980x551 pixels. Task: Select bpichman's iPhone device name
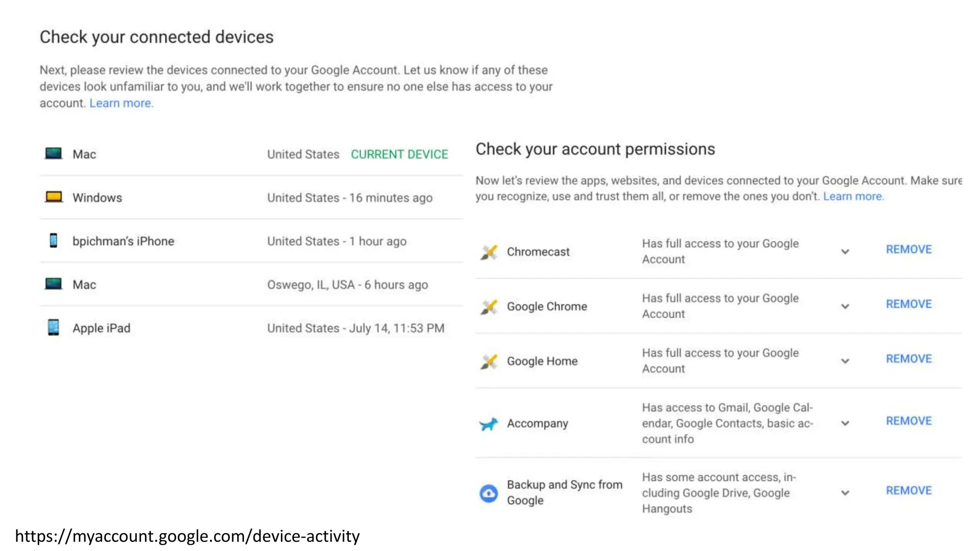coord(123,241)
